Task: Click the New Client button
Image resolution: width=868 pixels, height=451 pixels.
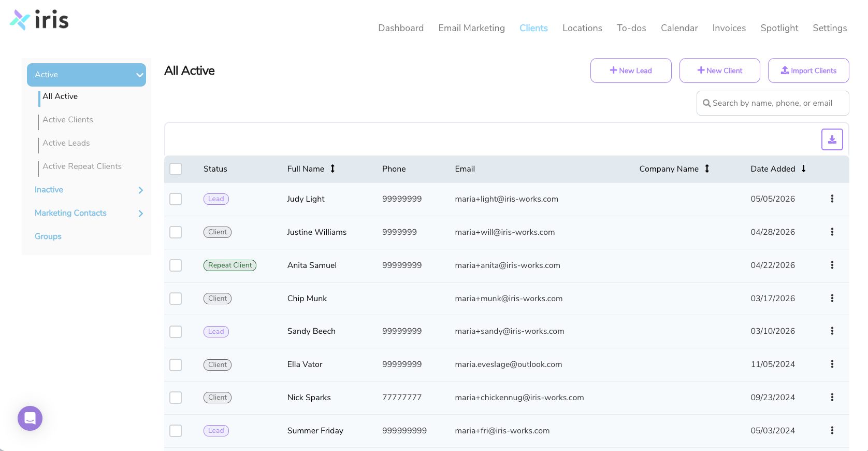Action: (719, 71)
